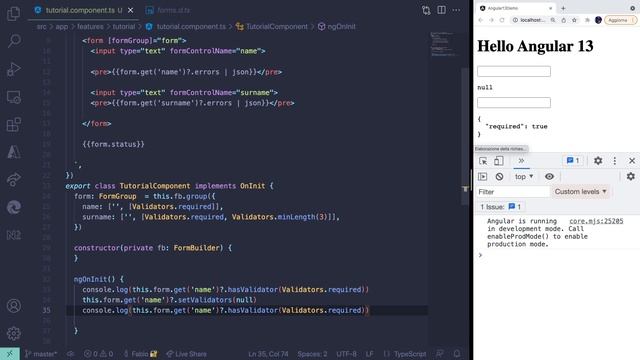This screenshot has width=640, height=360.
Task: Click the master branch in status bar
Action: tap(41, 353)
